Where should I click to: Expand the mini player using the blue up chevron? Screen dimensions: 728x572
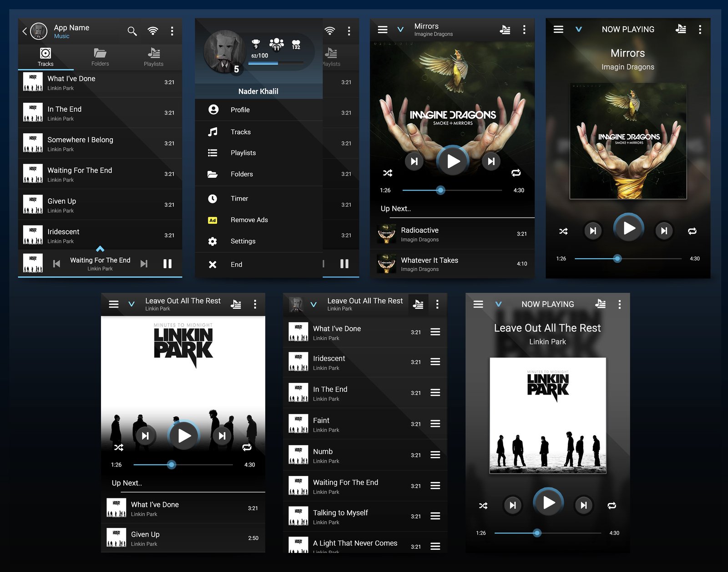tap(100, 249)
